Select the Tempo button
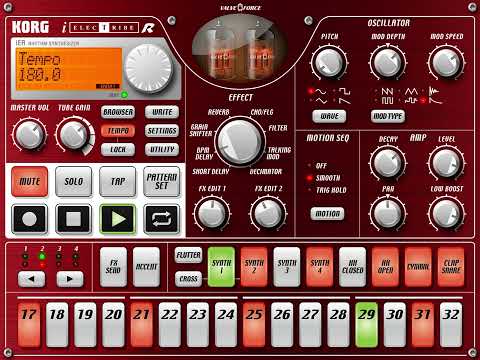This screenshot has width=480, height=360. point(118,131)
